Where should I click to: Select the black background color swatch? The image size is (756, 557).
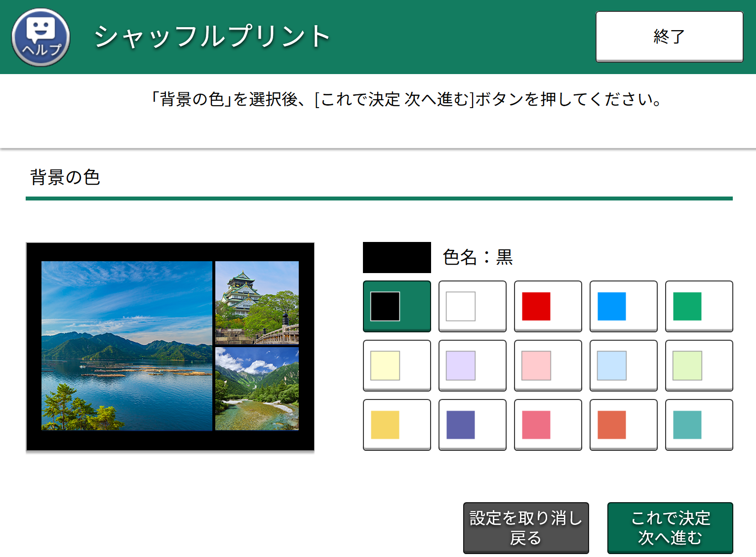click(x=397, y=306)
